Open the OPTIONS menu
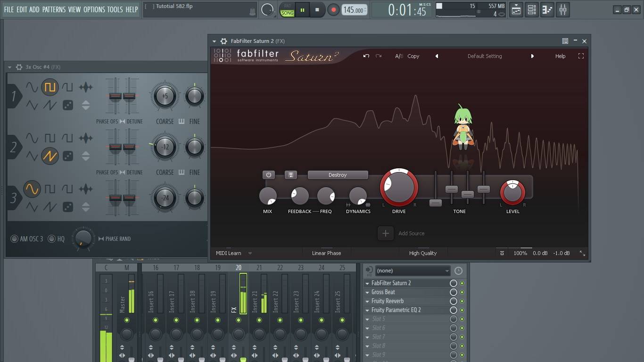Image resolution: width=644 pixels, height=362 pixels. tap(94, 9)
